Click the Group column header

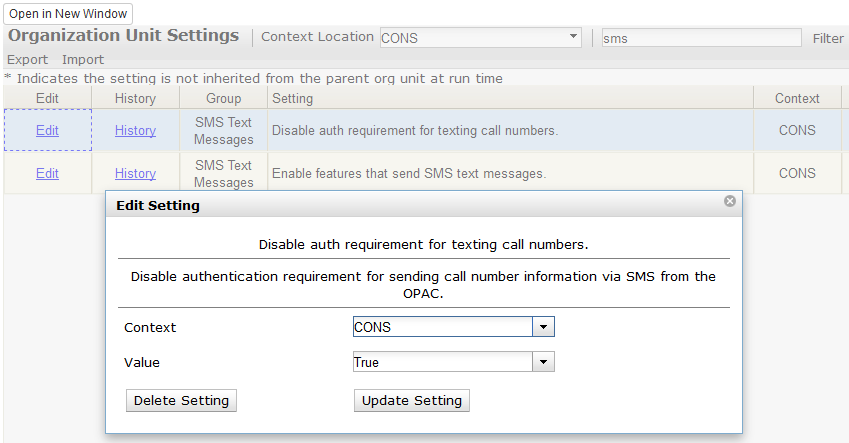[224, 98]
